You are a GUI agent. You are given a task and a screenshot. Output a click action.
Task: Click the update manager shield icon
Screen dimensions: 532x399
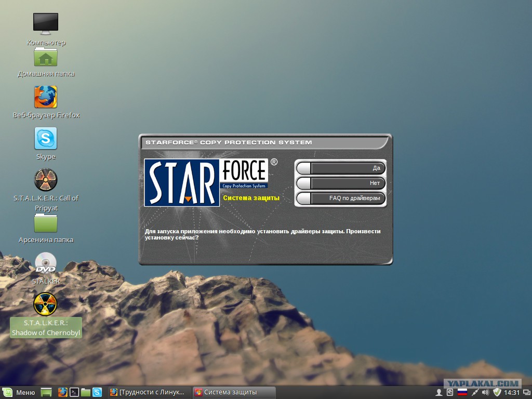(497, 393)
